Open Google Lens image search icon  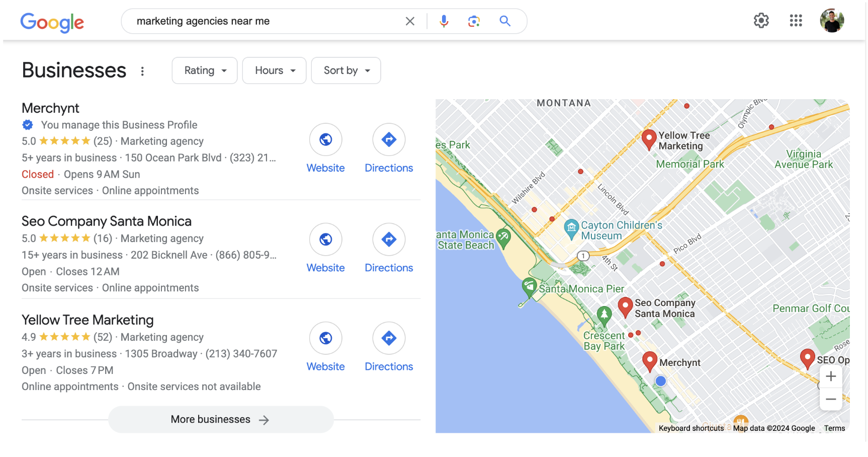tap(474, 21)
